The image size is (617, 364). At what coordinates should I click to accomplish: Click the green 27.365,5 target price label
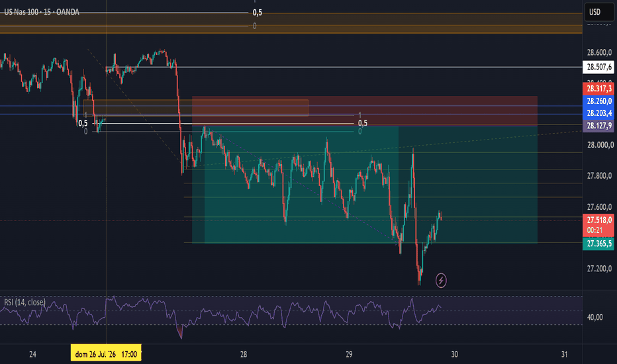coord(598,244)
